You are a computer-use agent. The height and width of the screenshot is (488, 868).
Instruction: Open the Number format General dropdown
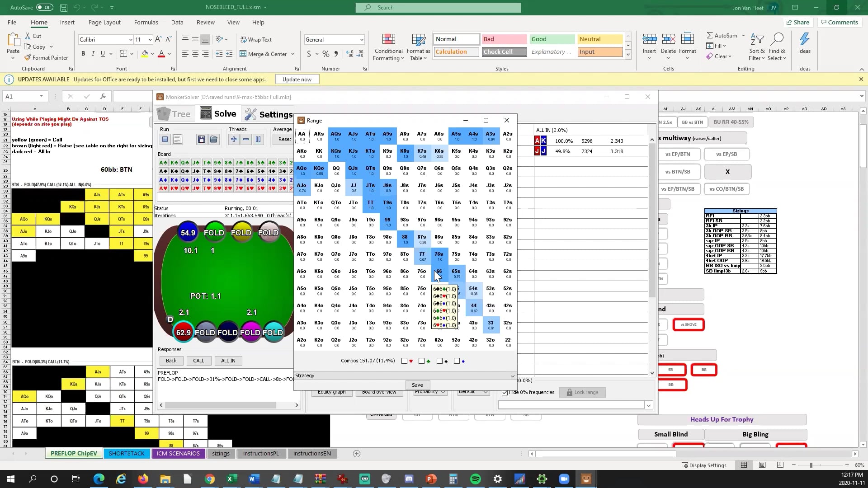[361, 40]
